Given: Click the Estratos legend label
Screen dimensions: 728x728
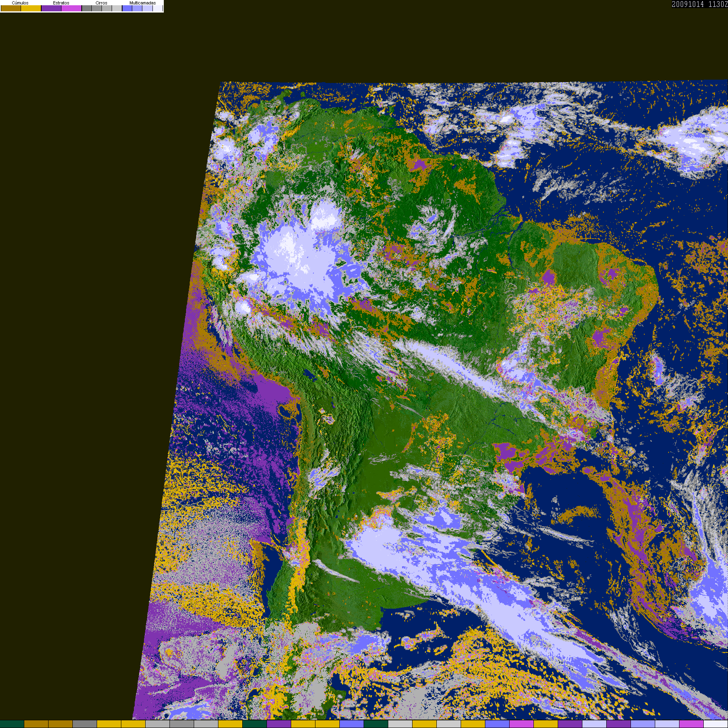Looking at the screenshot, I should (61, 3).
